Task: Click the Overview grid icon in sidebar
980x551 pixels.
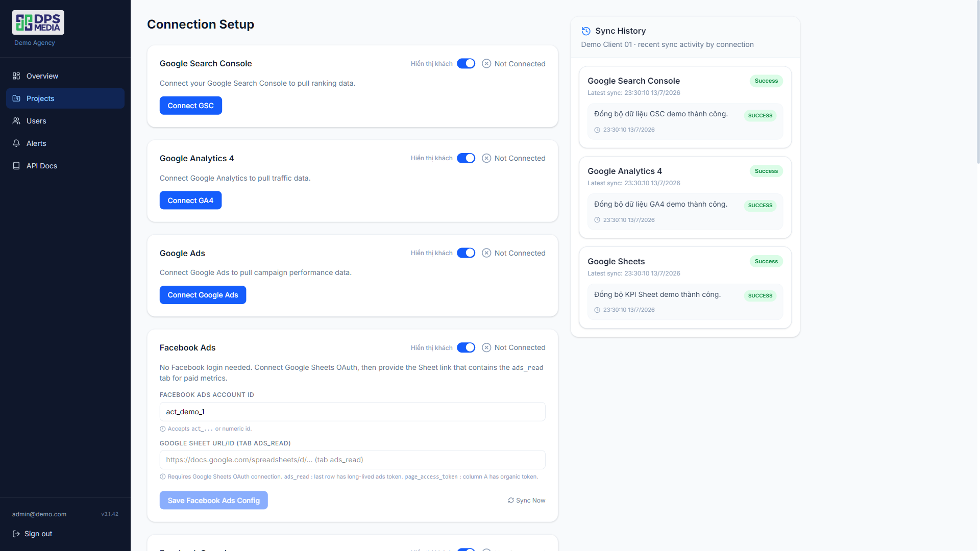Action: point(16,76)
